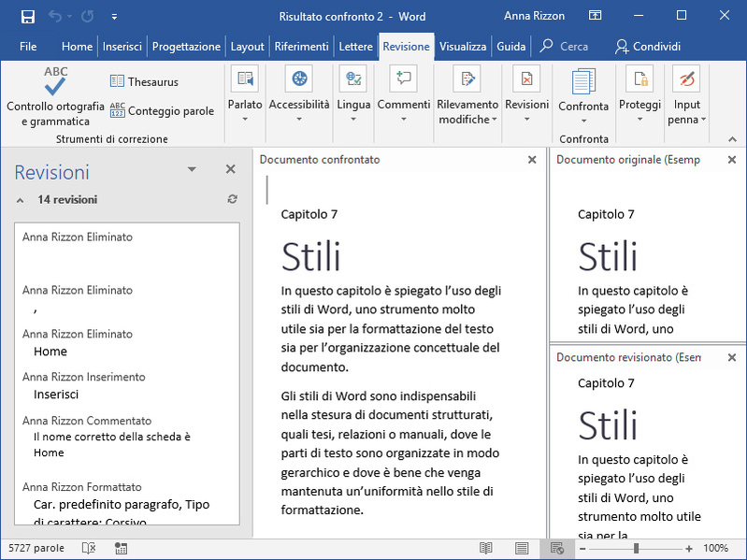747x560 pixels.
Task: Click the zoom out minus button
Action: point(582,549)
